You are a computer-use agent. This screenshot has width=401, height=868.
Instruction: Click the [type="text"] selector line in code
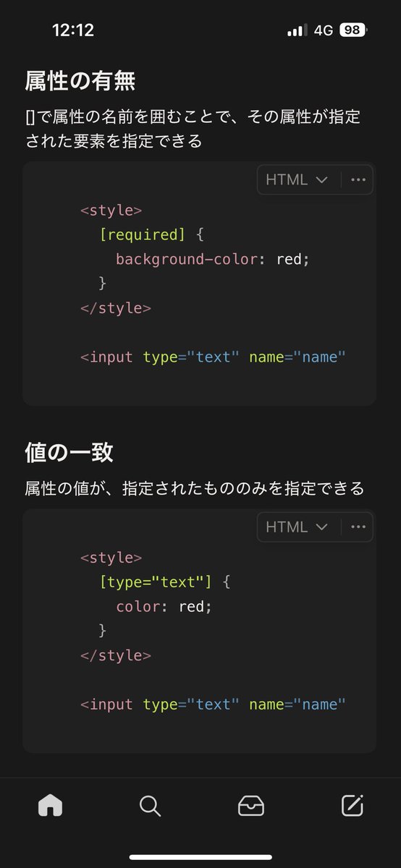[164, 582]
